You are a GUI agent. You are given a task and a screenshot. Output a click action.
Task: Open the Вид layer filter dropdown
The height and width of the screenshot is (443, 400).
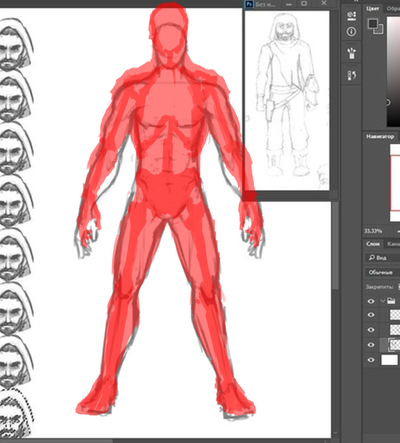click(382, 258)
